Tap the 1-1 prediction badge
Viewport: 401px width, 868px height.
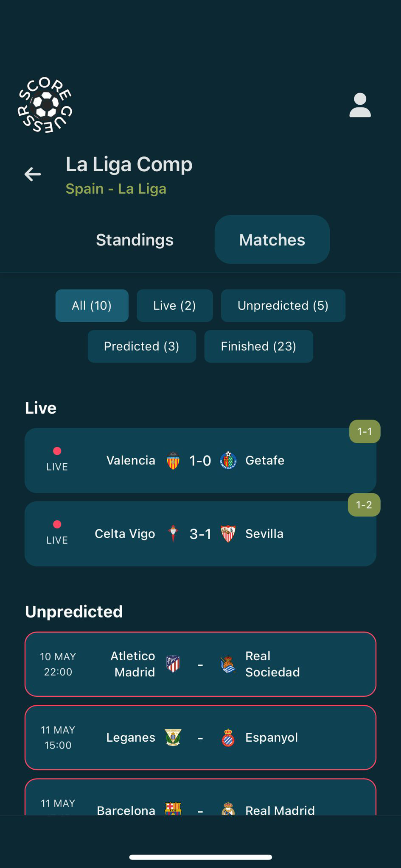[365, 431]
